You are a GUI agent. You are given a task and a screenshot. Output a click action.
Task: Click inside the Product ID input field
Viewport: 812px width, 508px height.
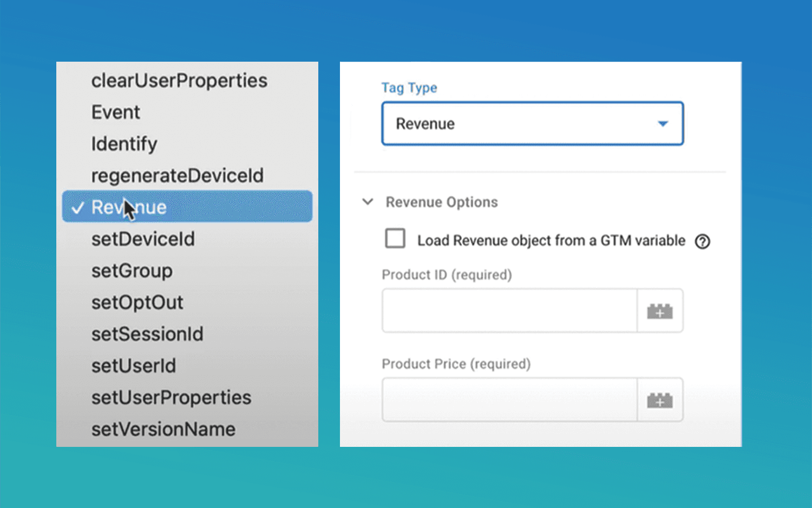coord(509,311)
